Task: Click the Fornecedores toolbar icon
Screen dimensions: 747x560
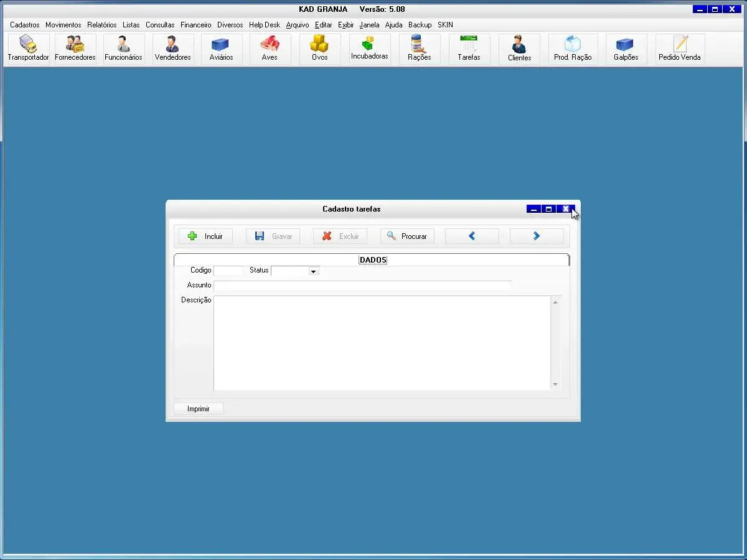Action: point(75,49)
